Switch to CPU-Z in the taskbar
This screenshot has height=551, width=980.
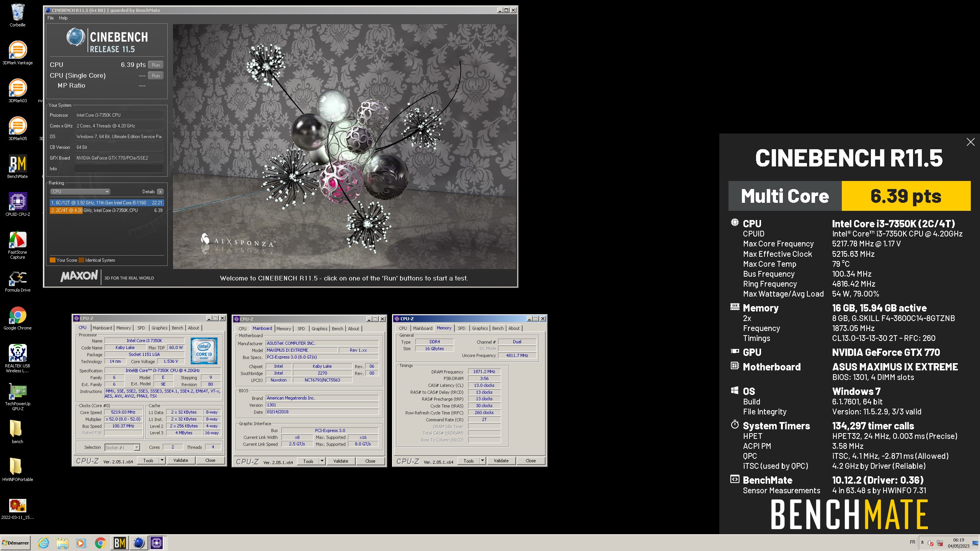[x=157, y=543]
